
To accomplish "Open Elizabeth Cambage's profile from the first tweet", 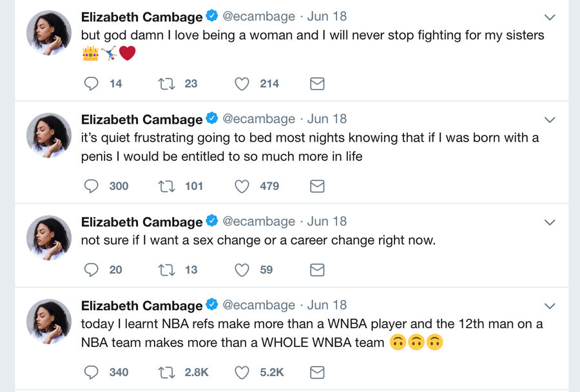I will [142, 17].
